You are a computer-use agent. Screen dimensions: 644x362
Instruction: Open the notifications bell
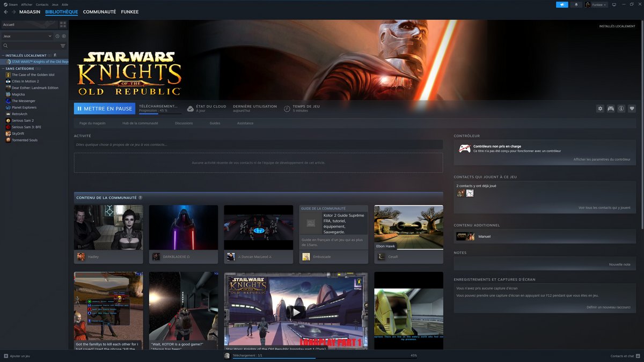tap(576, 4)
